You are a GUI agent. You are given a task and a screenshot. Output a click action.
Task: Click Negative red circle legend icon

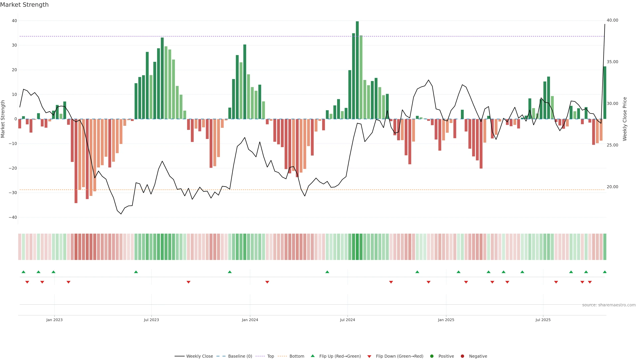462,356
